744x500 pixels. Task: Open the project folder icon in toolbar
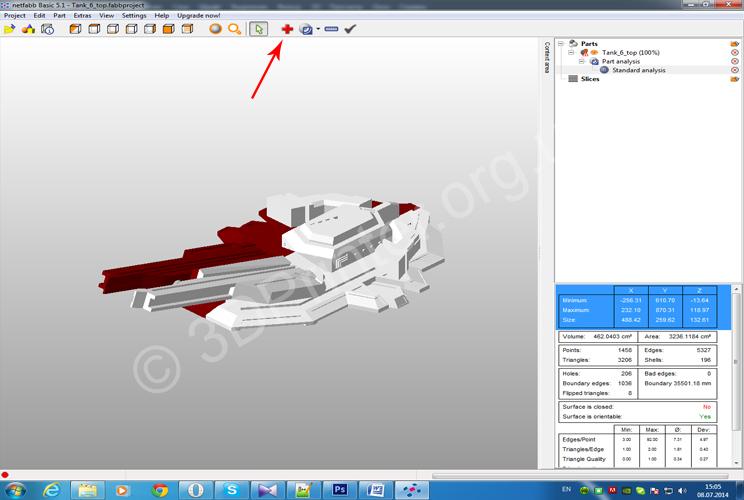pyautogui.click(x=10, y=30)
